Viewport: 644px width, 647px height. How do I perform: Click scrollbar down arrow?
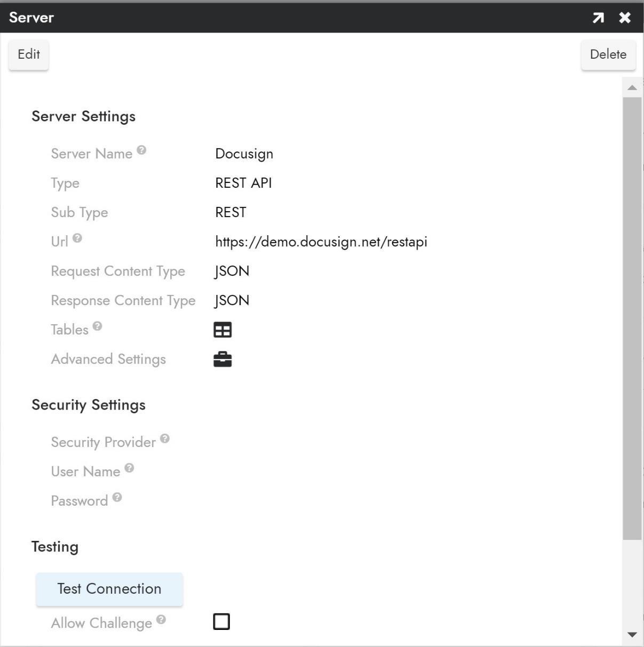(632, 634)
